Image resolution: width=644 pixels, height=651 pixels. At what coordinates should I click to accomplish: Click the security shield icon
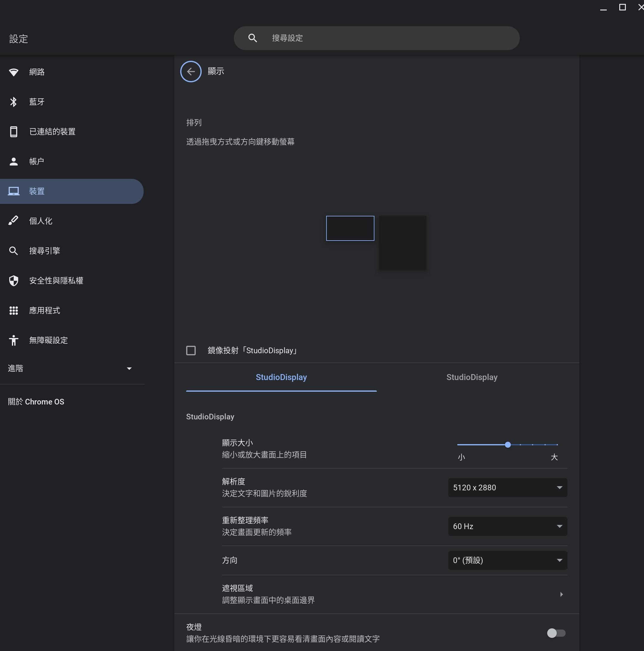(13, 281)
